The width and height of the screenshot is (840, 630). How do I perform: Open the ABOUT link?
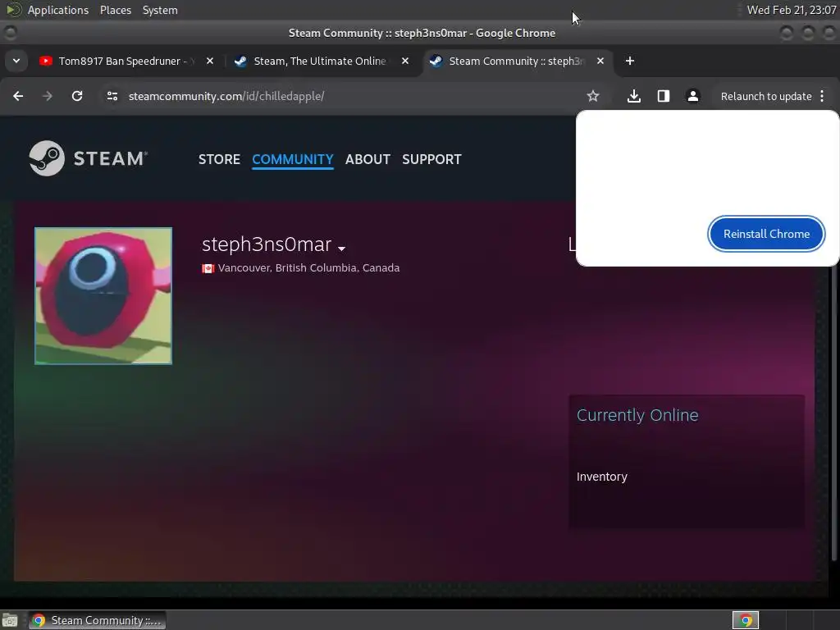click(367, 159)
